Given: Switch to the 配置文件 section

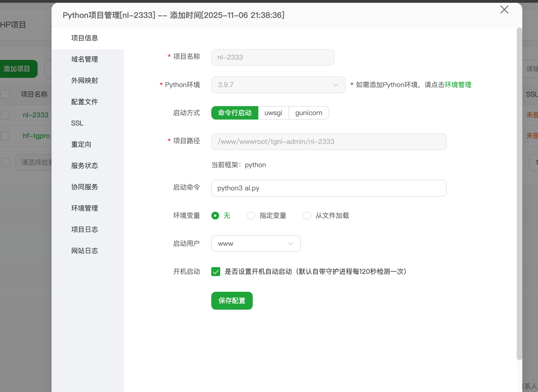Looking at the screenshot, I should click(x=84, y=102).
